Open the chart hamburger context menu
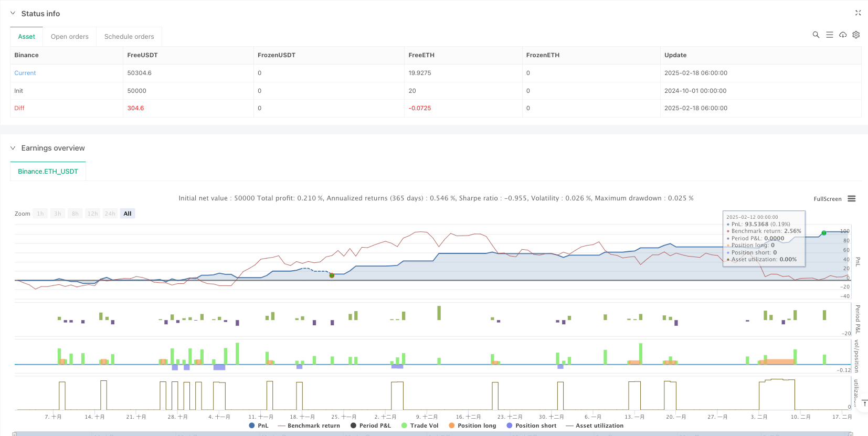Image resolution: width=868 pixels, height=436 pixels. 851,199
